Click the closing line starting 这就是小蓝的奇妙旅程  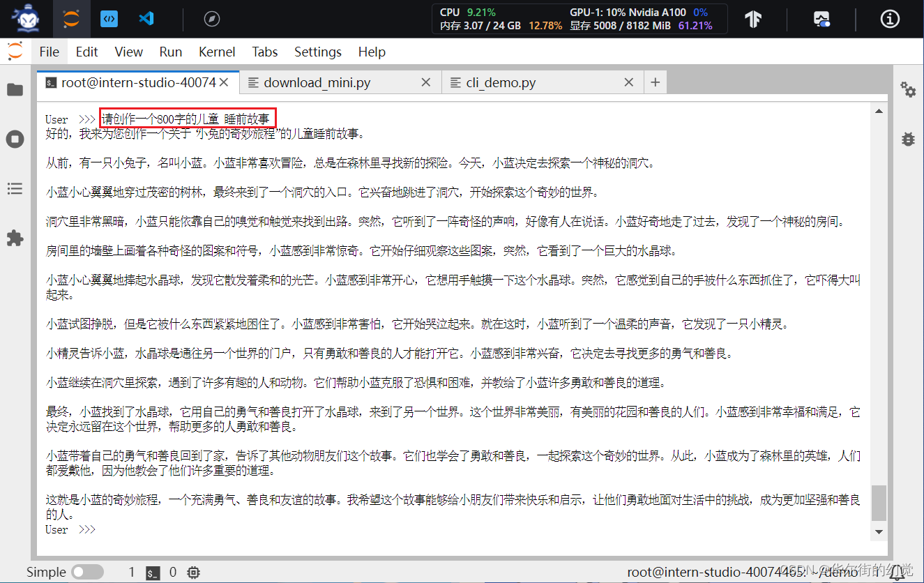453,507
